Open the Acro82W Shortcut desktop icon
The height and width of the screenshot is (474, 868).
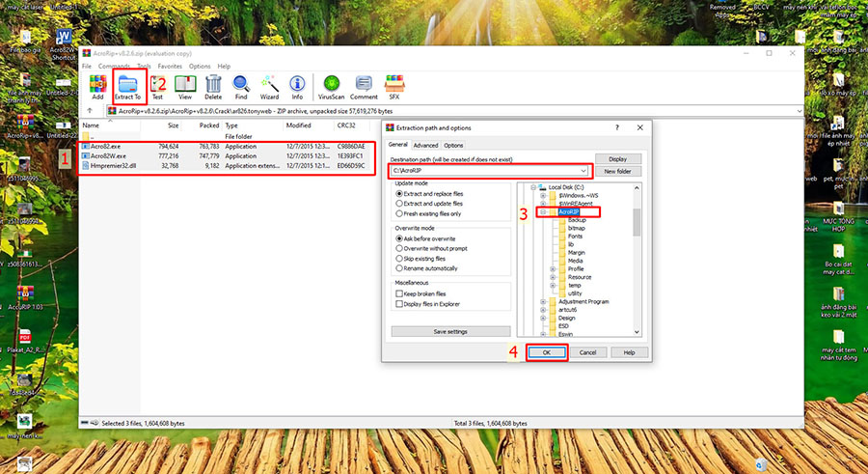point(64,45)
